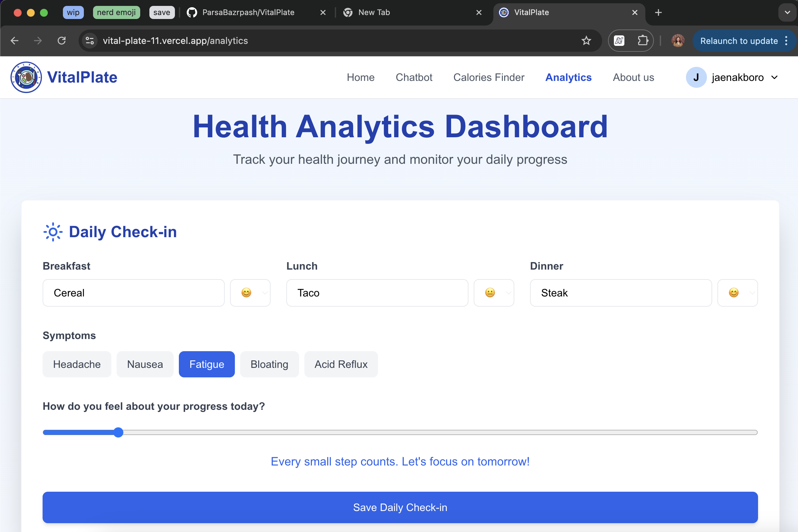The width and height of the screenshot is (798, 532).
Task: Click the progress feeling slider handle
Action: tap(118, 432)
